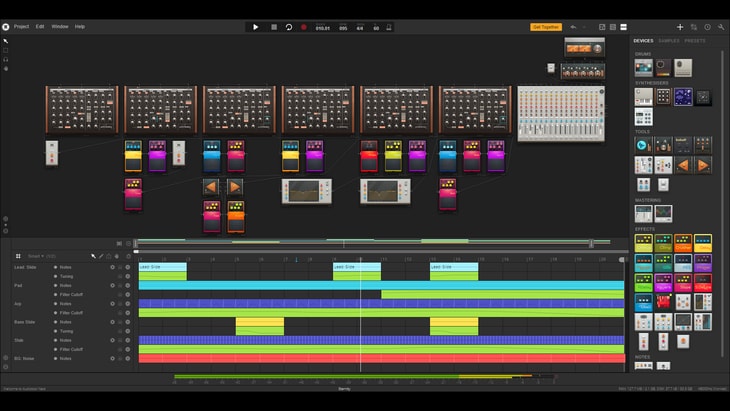Viewport: 730px width, 411px height.
Task: Click the timeline overview scroll bar
Action: pos(363,242)
